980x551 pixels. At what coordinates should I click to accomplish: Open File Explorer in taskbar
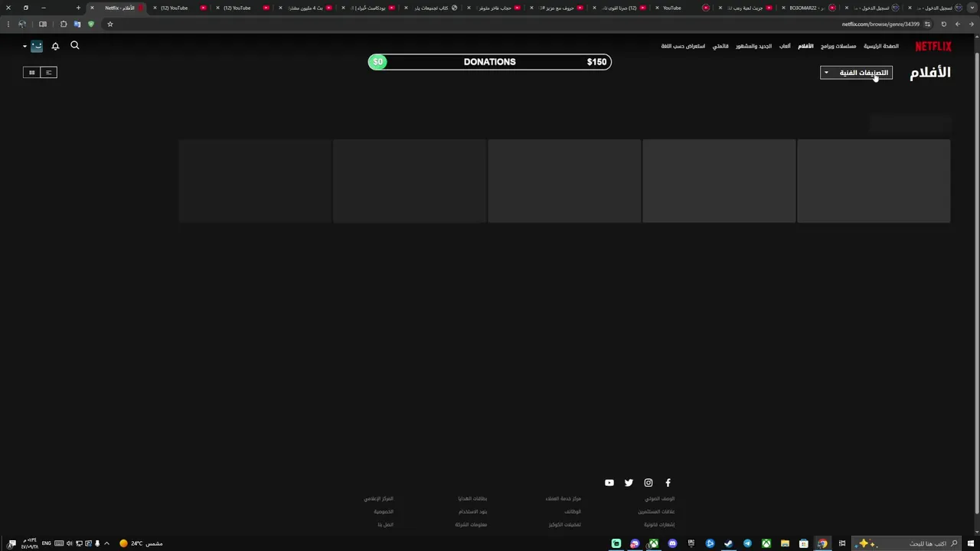click(x=785, y=543)
